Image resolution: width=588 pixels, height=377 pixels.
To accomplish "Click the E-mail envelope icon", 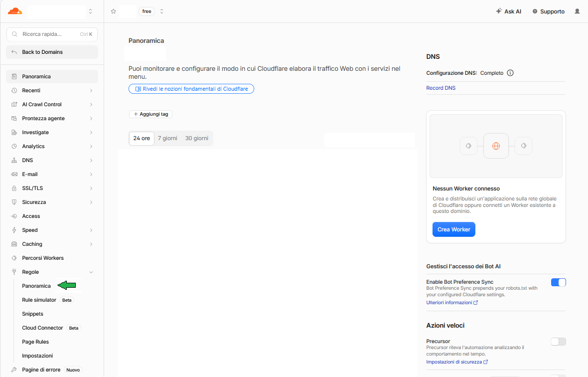I will pos(14,174).
